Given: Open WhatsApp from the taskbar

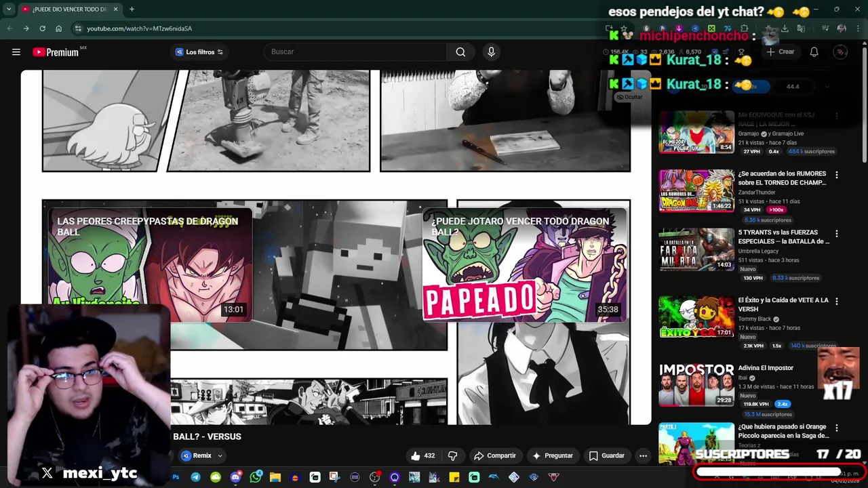Looking at the screenshot, I should tap(255, 477).
